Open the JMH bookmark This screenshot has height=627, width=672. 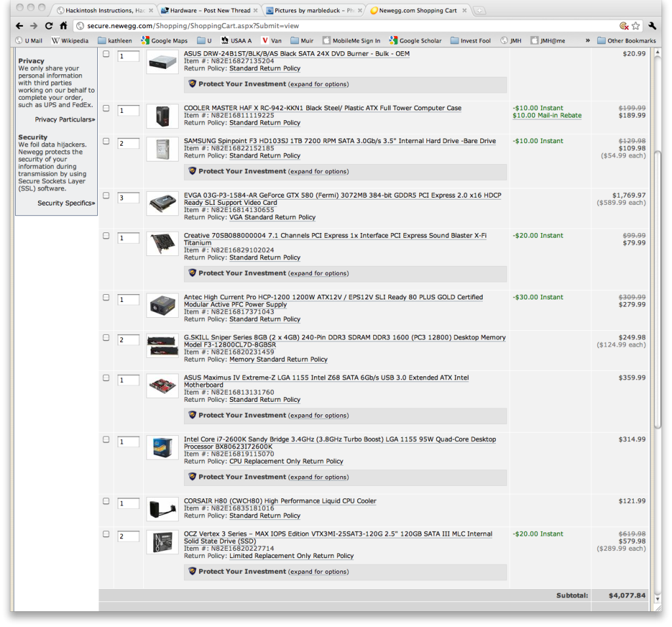click(x=511, y=41)
